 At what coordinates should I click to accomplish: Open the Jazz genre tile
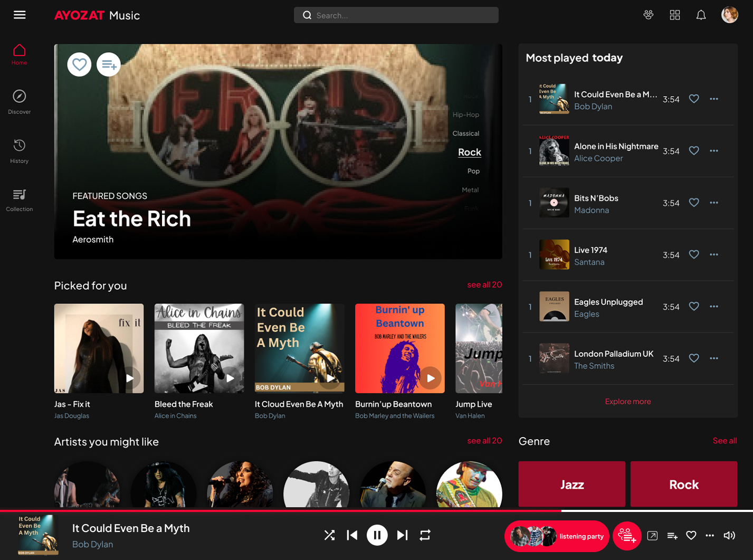coord(572,484)
